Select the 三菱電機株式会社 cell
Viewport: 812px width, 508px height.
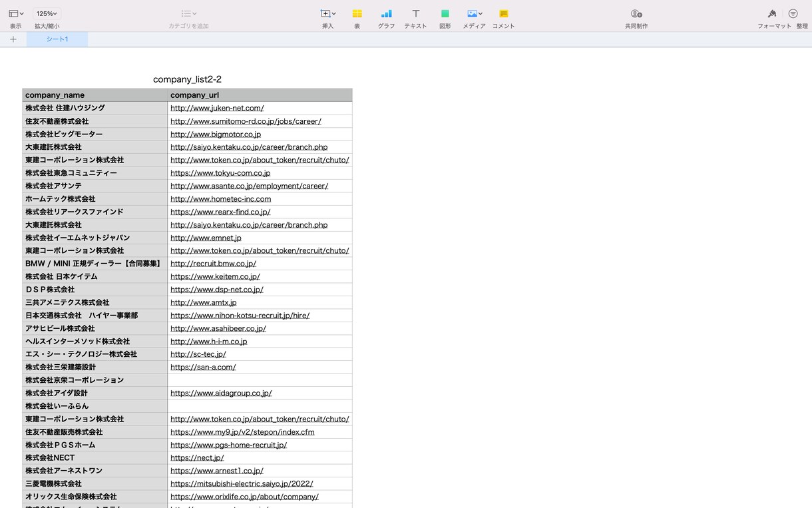point(95,483)
